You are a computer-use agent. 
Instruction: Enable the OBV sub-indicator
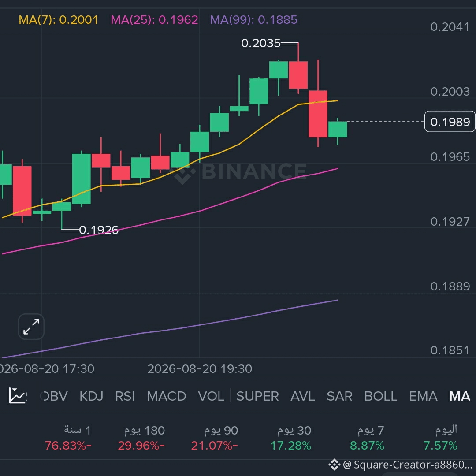(x=54, y=396)
